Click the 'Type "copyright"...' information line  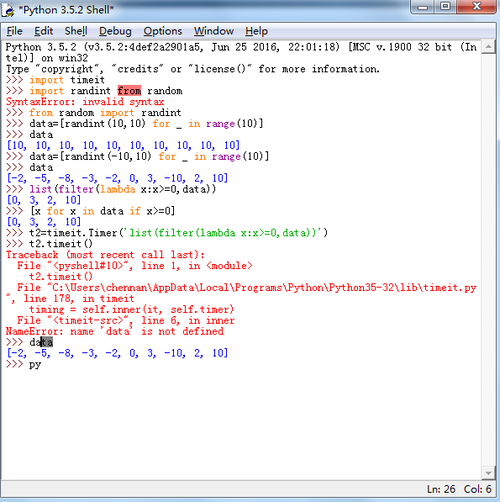(193, 69)
